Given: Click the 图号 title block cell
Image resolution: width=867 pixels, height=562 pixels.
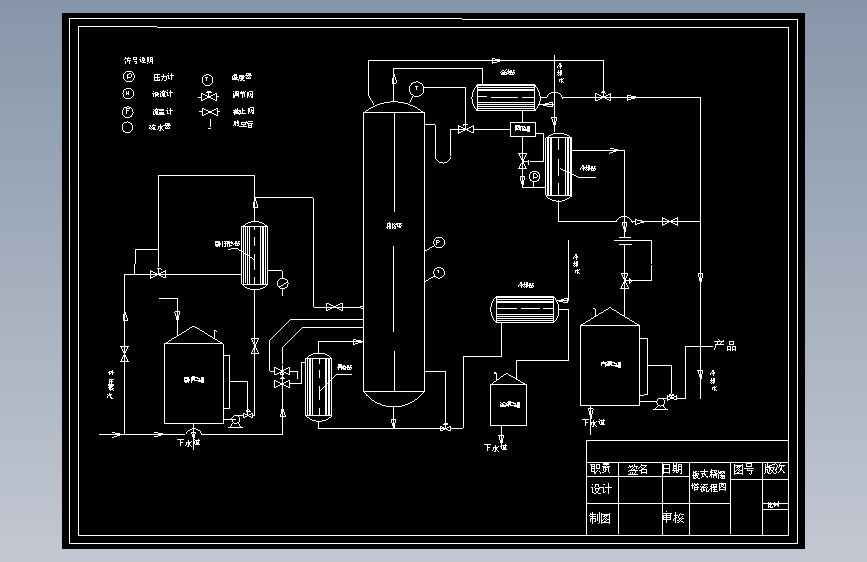Looking at the screenshot, I should (744, 470).
